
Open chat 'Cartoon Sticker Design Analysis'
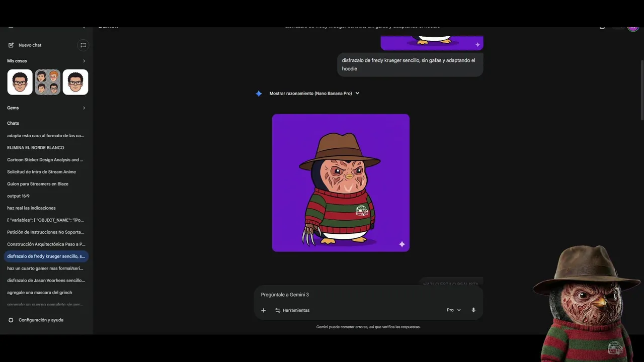46,160
